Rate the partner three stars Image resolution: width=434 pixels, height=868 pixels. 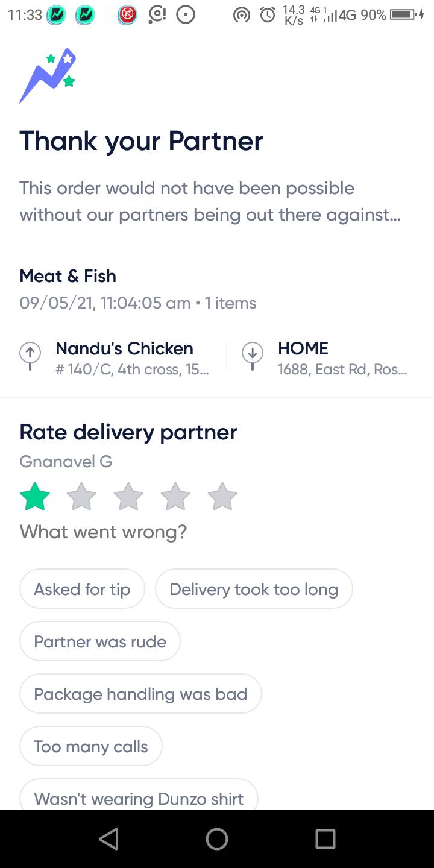coord(128,497)
